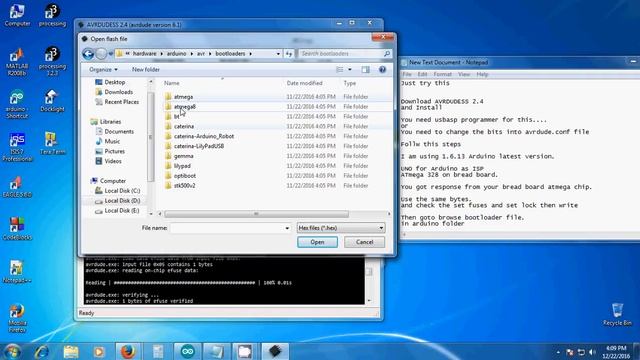Expand the recent pages arrow next to Forward
The image size is (640, 360).
tap(110, 53)
